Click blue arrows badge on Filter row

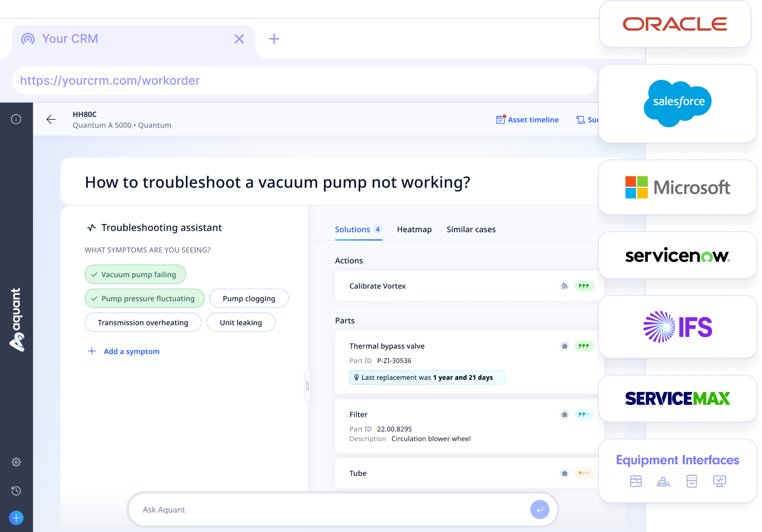point(584,414)
